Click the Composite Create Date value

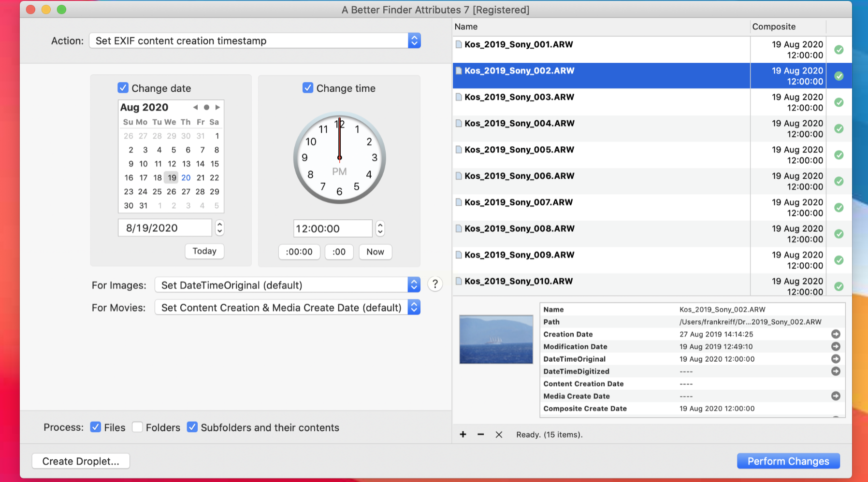[717, 409]
